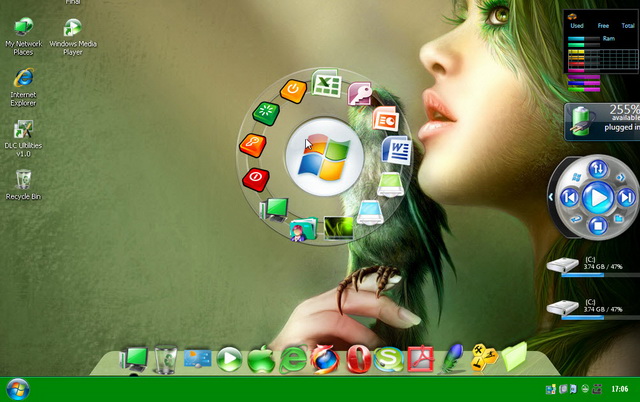The width and height of the screenshot is (640, 402).
Task: Click the small folder icon on player widget
Action: [619, 219]
